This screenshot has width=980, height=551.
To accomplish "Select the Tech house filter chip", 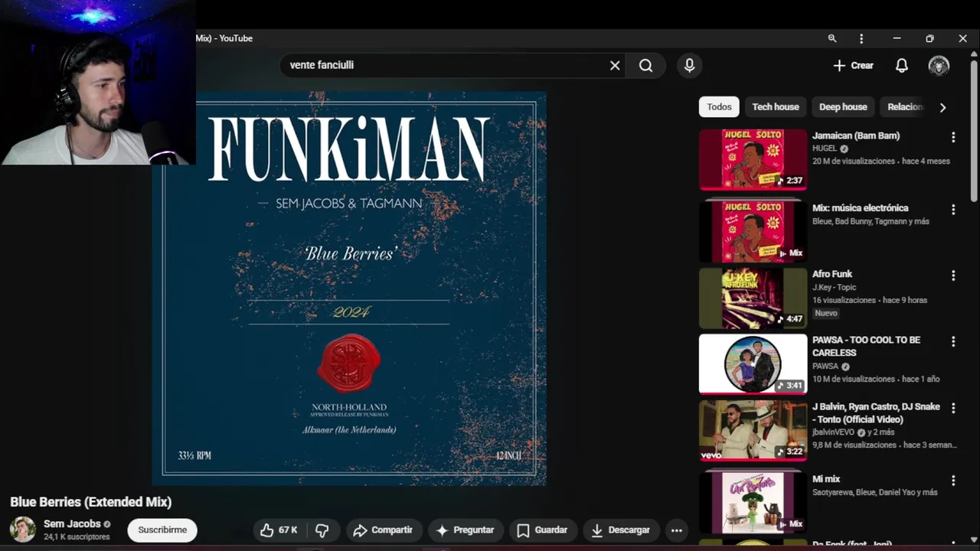I will pos(776,107).
